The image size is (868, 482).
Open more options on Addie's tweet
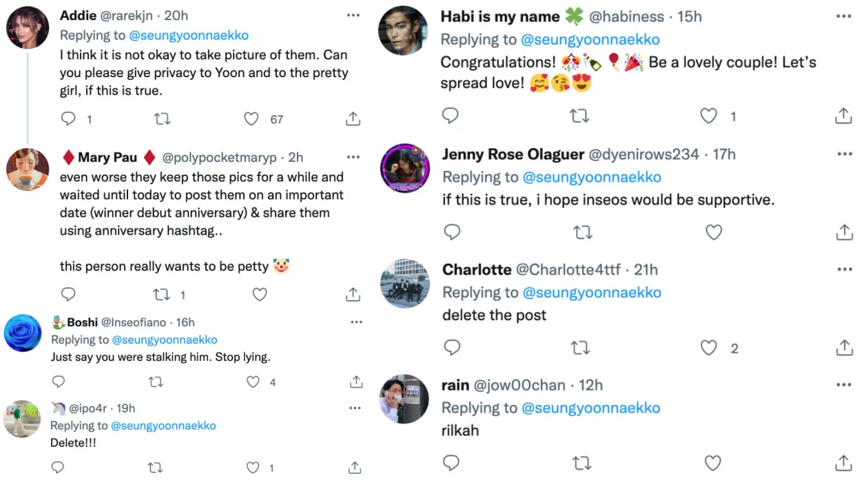coord(353,15)
